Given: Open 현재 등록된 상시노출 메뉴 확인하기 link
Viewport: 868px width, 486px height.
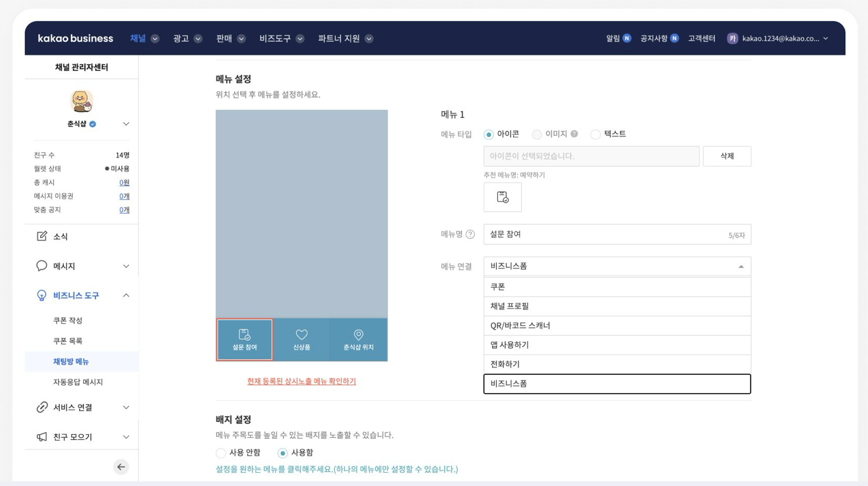Looking at the screenshot, I should click(301, 381).
